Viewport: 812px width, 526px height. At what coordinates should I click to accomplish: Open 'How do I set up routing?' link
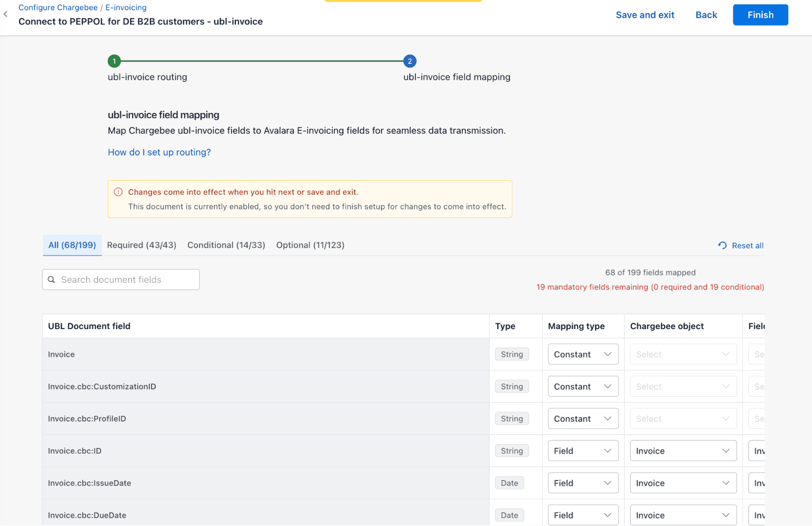tap(159, 152)
